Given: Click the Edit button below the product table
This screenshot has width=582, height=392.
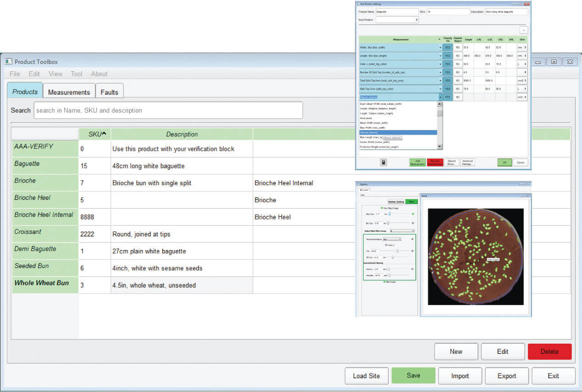Looking at the screenshot, I should 503,352.
